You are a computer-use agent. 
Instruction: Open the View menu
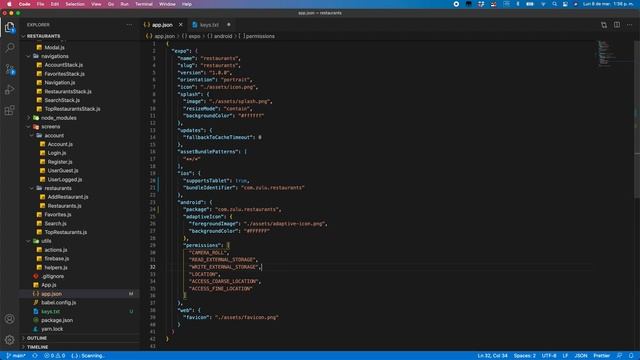pos(96,4)
